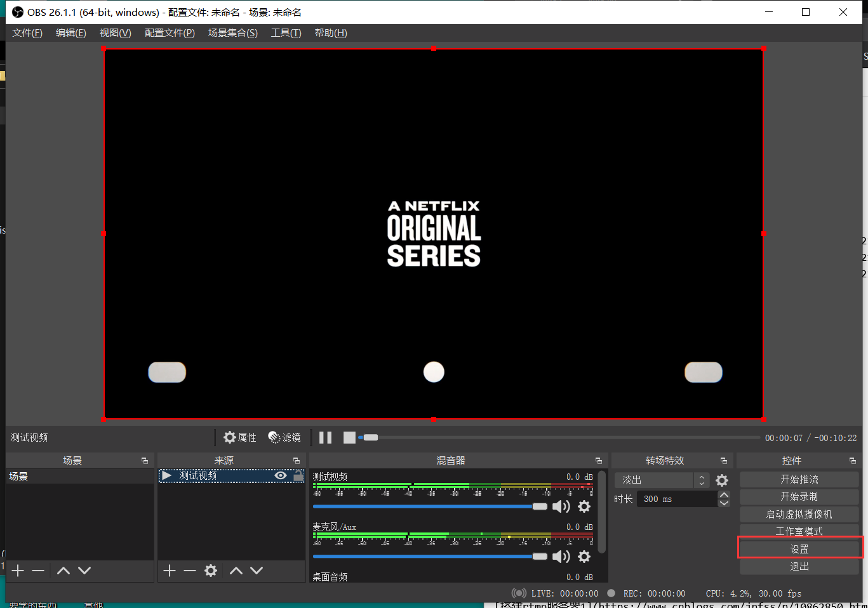Click the CPU usage and fps readout
The image size is (868, 608).
point(754,593)
